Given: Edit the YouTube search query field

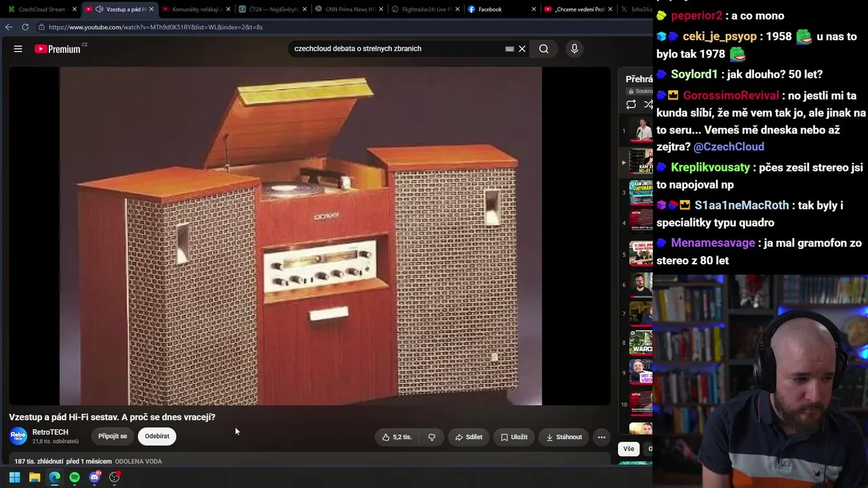Looking at the screenshot, I should click(x=397, y=49).
